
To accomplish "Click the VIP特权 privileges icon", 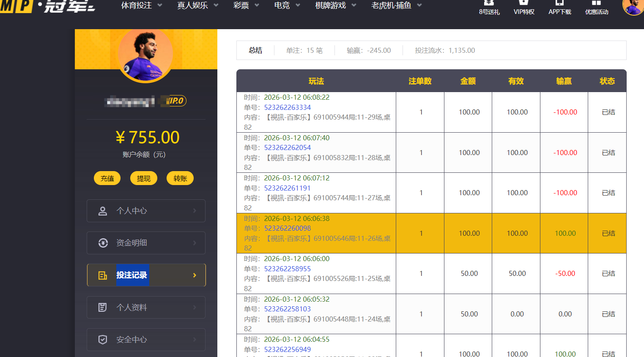I will pos(523,5).
